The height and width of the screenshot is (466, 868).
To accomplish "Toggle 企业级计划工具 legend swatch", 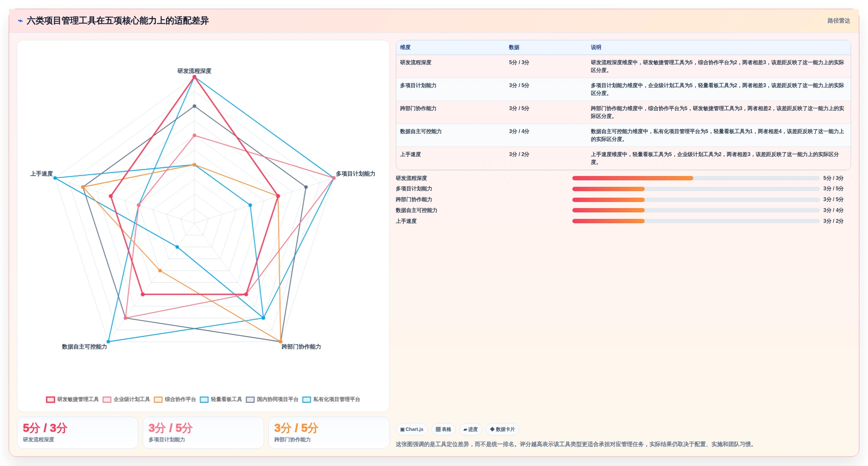I will [107, 400].
